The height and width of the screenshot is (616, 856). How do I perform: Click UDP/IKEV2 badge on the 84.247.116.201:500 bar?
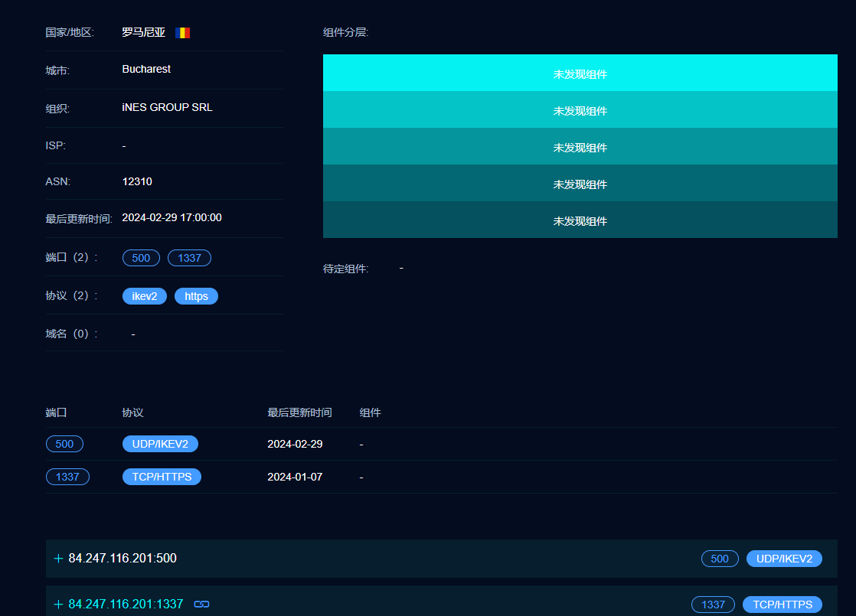pos(784,559)
